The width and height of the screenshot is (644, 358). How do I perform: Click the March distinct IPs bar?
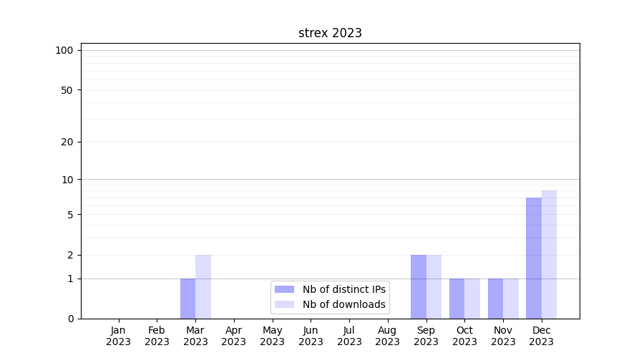coord(187,299)
